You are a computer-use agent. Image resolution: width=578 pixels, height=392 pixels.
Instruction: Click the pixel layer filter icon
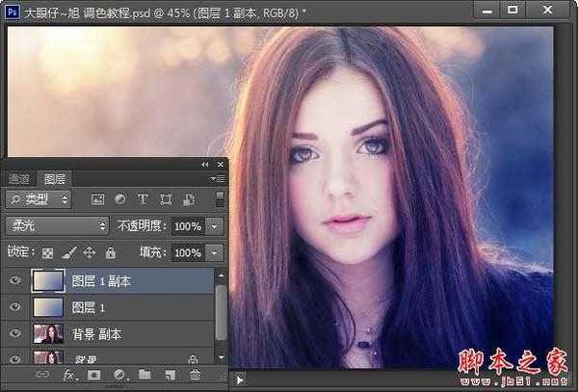[x=97, y=199]
